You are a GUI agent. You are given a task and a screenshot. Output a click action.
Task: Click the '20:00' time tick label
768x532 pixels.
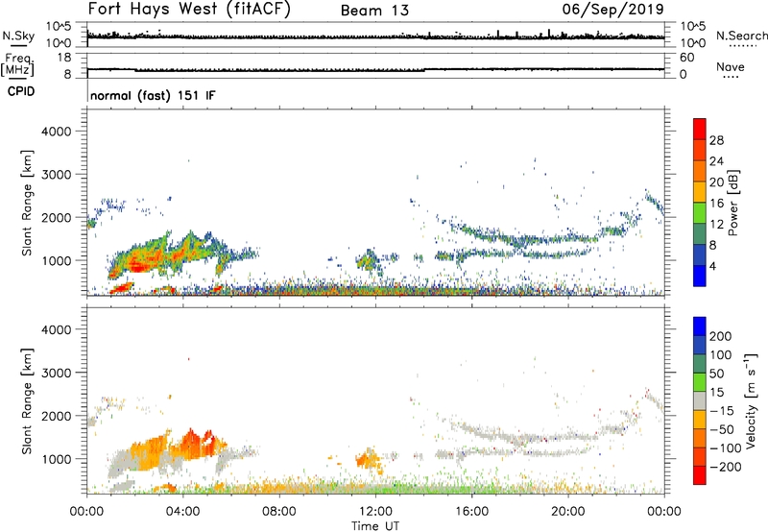568,512
